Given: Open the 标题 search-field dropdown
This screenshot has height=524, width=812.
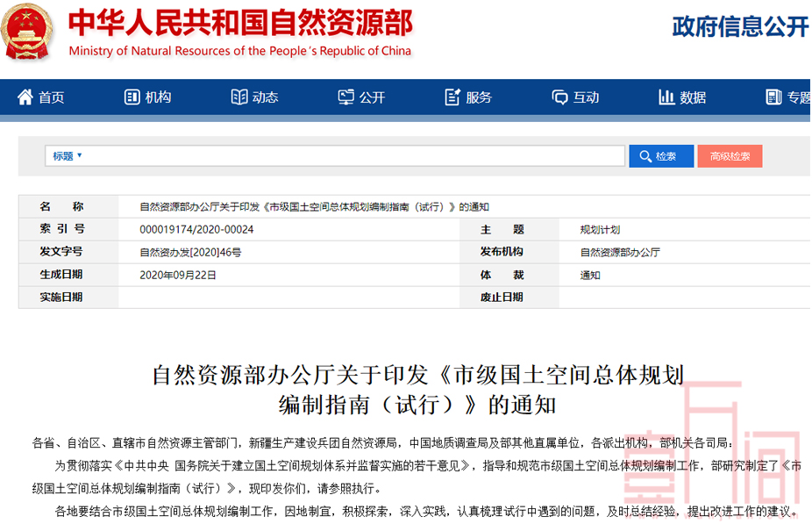Looking at the screenshot, I should [x=68, y=156].
